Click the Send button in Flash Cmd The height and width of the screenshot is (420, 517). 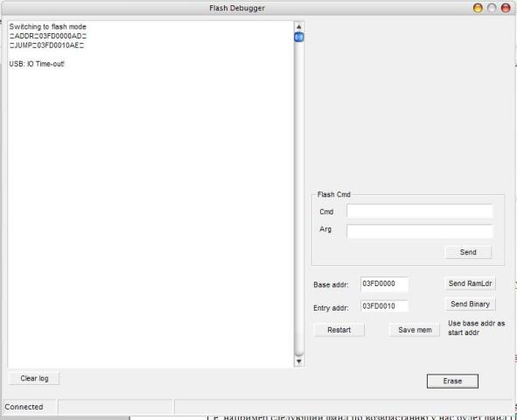point(468,252)
